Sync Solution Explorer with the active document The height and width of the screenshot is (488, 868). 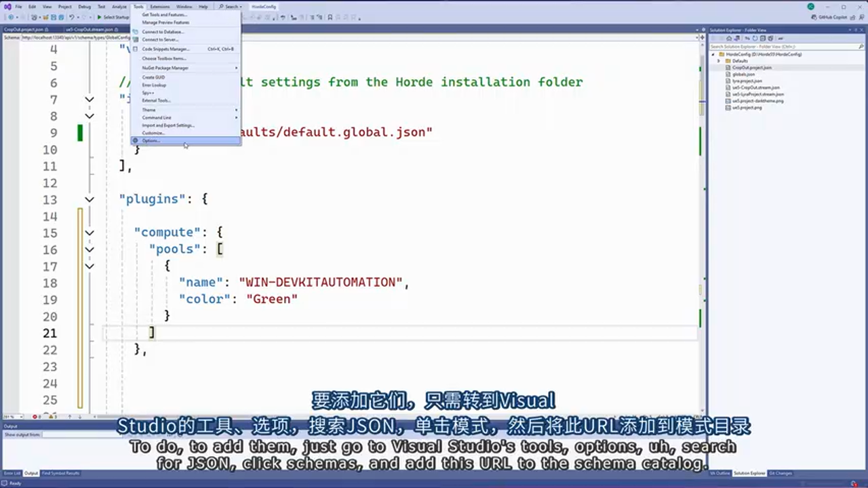[x=747, y=39]
